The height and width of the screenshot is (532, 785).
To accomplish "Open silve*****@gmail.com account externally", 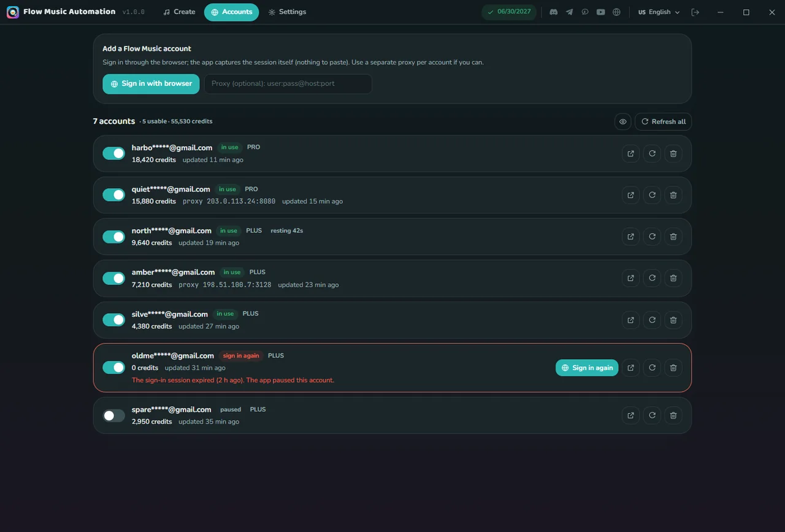I will 630,320.
